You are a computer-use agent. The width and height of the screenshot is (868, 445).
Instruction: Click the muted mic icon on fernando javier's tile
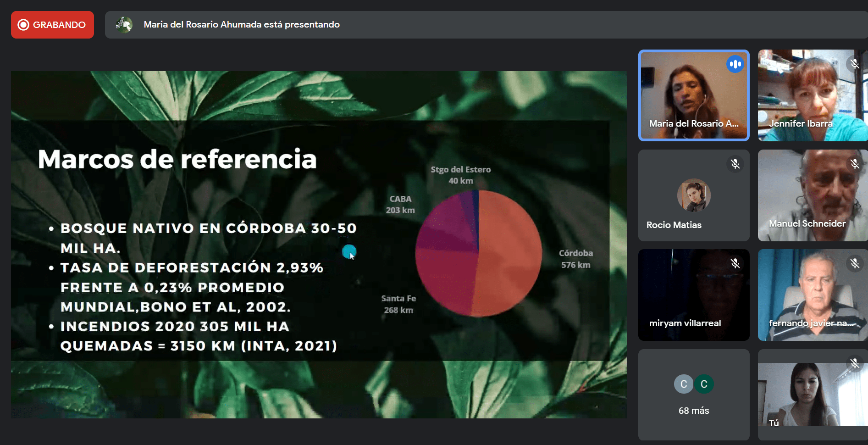(855, 263)
